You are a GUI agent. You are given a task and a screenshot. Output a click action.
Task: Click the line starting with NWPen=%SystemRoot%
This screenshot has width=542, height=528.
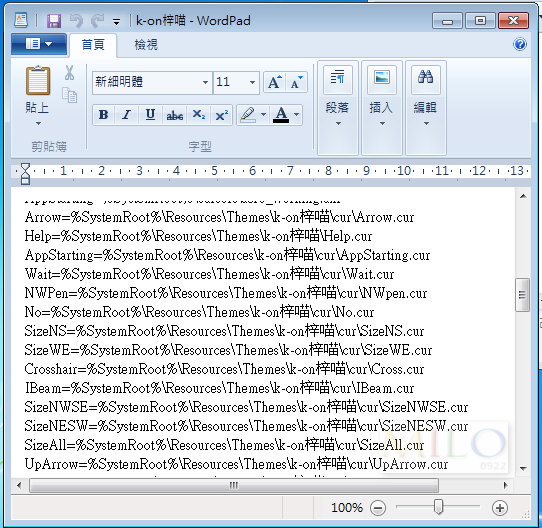click(x=226, y=293)
